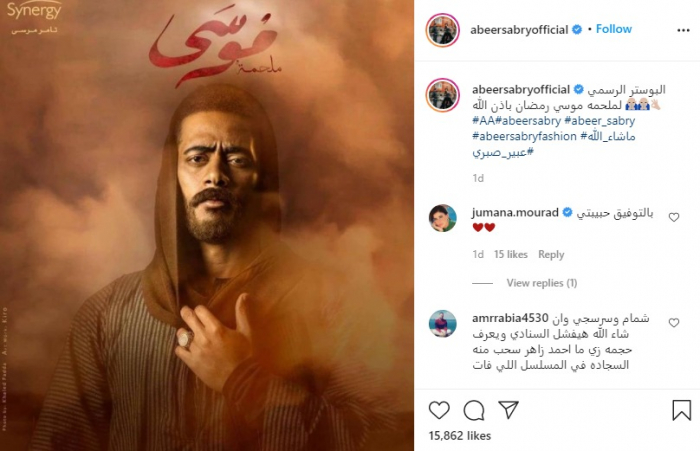Viewport: 700px width, 451px height.
Task: Open abeersabryofficial header profile picture
Action: point(442,30)
